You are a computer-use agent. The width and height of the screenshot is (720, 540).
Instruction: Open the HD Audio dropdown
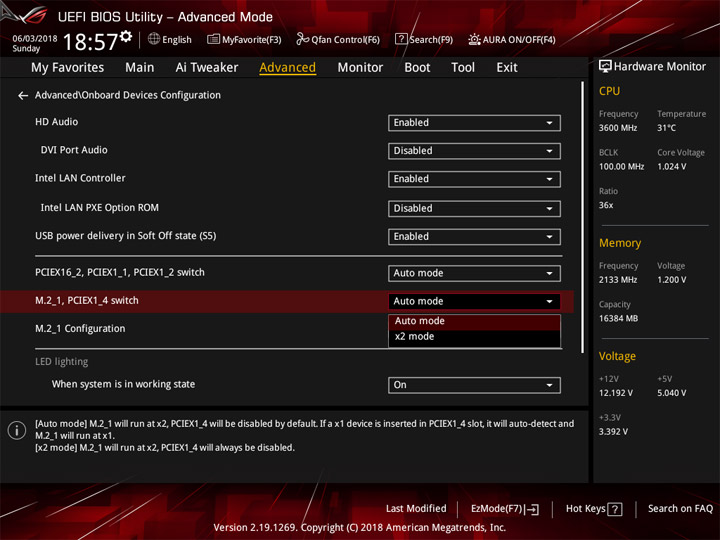click(474, 123)
